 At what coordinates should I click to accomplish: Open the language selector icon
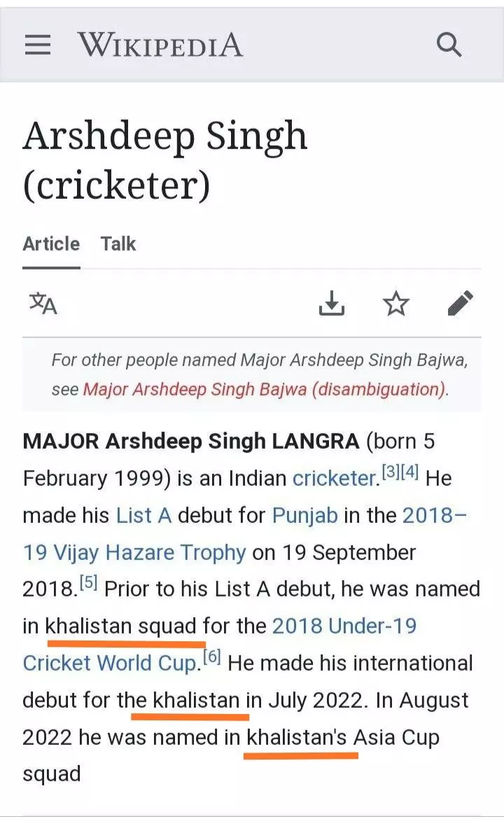[43, 303]
